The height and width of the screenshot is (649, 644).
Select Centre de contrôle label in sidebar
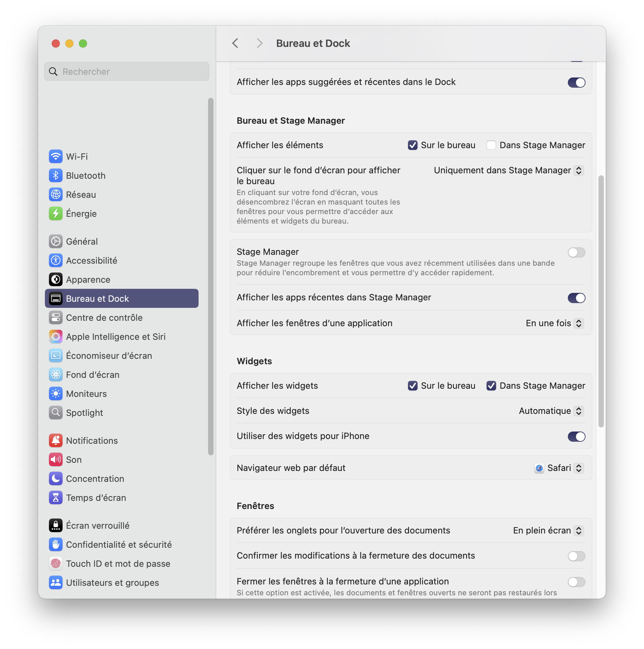click(104, 318)
